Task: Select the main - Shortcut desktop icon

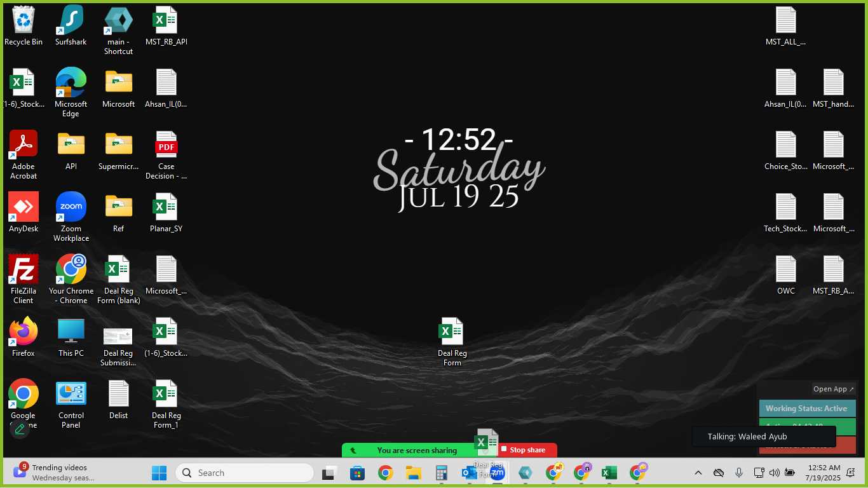Action: (x=118, y=30)
